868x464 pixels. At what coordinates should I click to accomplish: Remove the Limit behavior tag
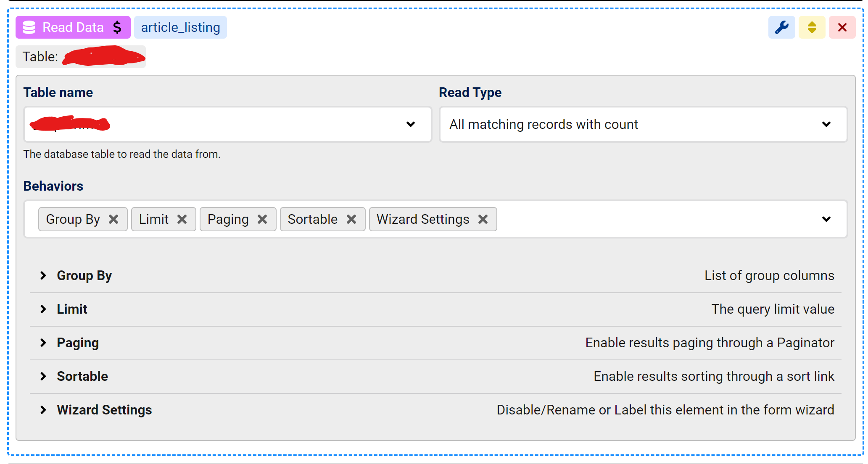pos(182,219)
